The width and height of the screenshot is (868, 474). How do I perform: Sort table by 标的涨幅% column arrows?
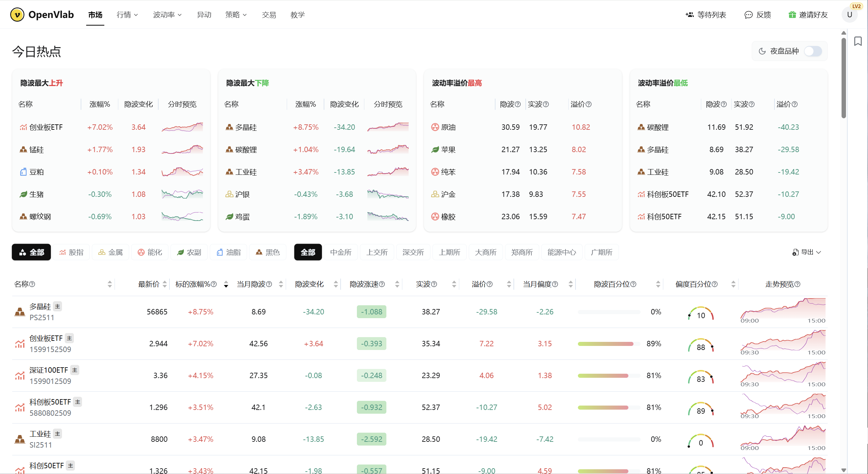pyautogui.click(x=226, y=284)
